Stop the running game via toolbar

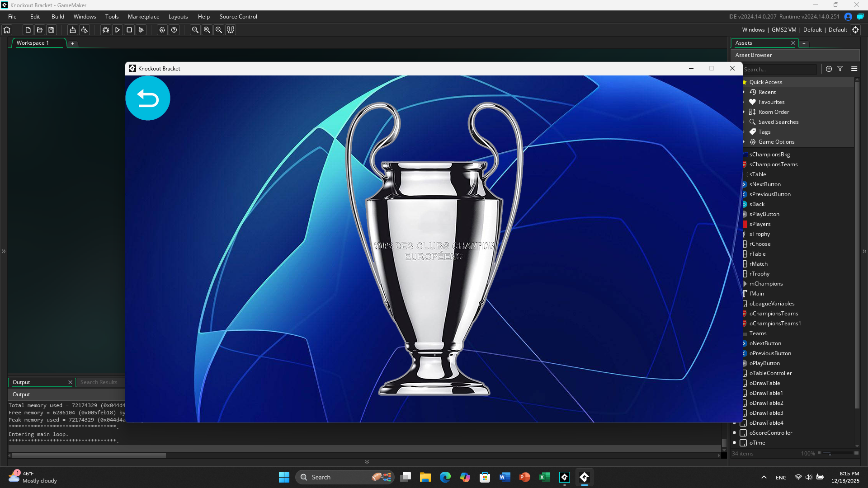[129, 30]
